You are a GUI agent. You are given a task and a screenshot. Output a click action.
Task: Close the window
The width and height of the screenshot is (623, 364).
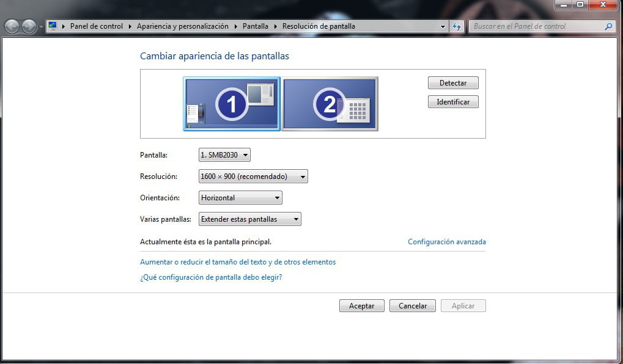point(603,5)
